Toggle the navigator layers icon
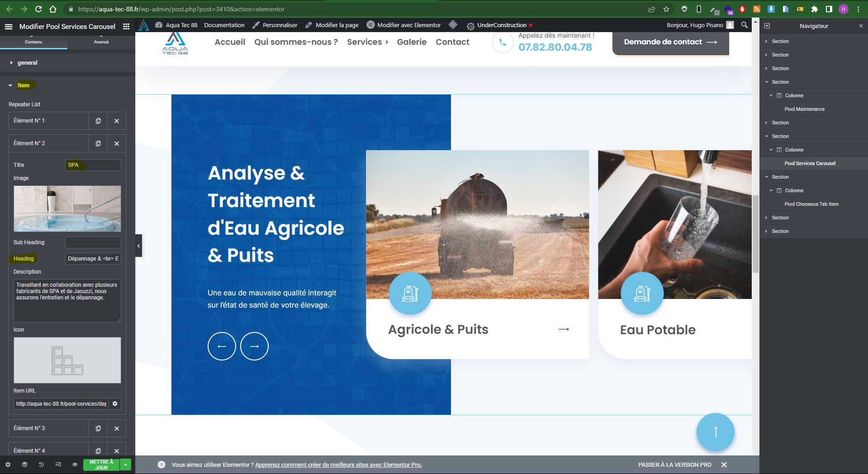This screenshot has width=868, height=474. (x=24, y=465)
